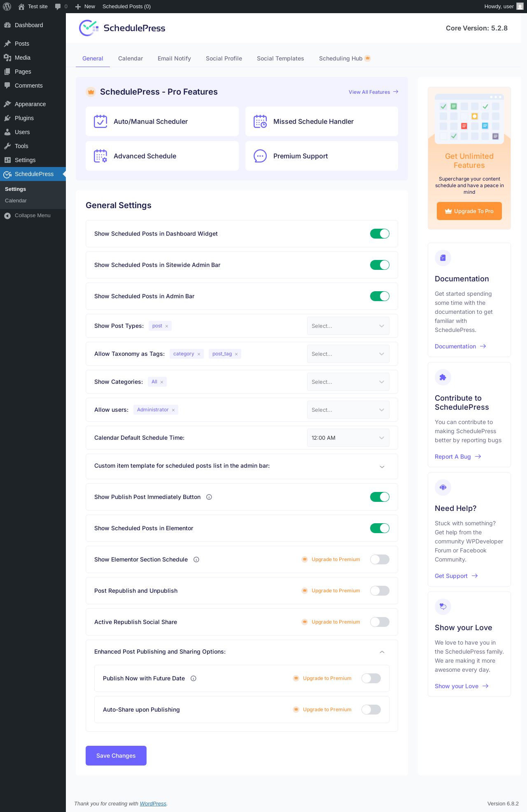Open the Show Post Types select dropdown
Viewport: 527px width, 812px height.
tap(348, 326)
